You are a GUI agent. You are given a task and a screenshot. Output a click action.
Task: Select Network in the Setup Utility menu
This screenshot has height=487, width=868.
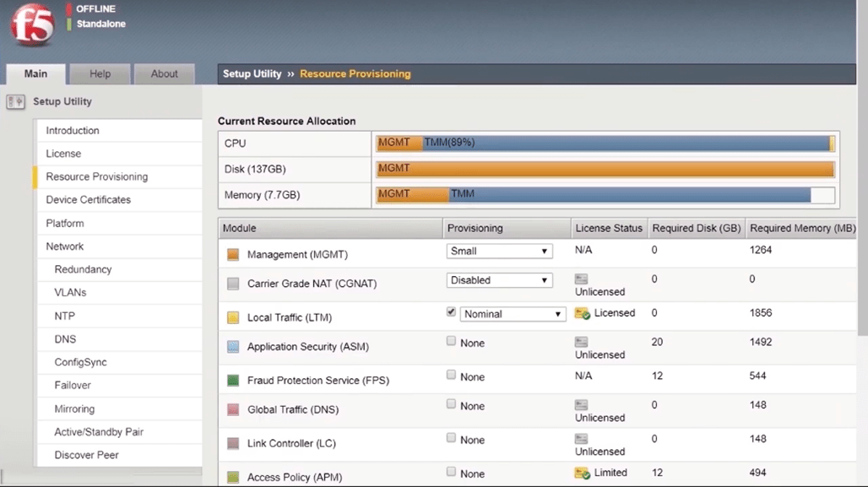pyautogui.click(x=65, y=246)
